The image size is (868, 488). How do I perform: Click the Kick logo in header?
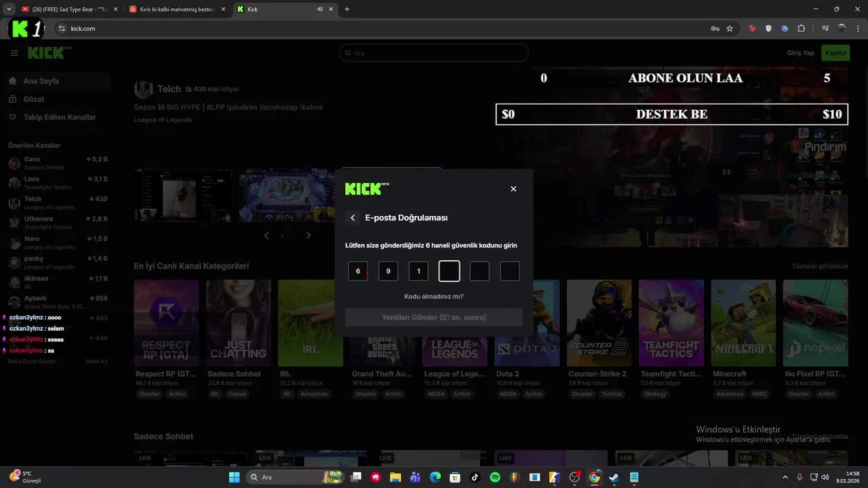coord(50,53)
